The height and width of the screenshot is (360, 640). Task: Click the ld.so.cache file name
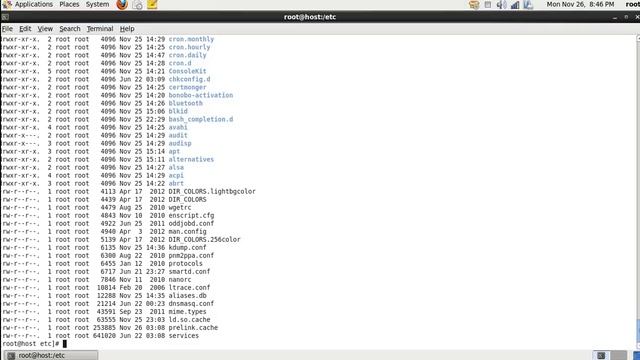coord(189,320)
